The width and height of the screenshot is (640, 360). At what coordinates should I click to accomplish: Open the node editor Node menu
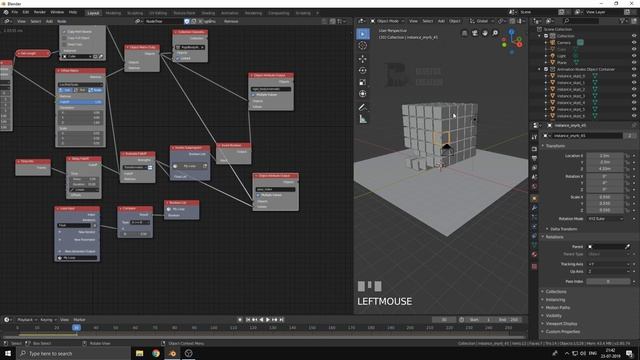[x=62, y=21]
